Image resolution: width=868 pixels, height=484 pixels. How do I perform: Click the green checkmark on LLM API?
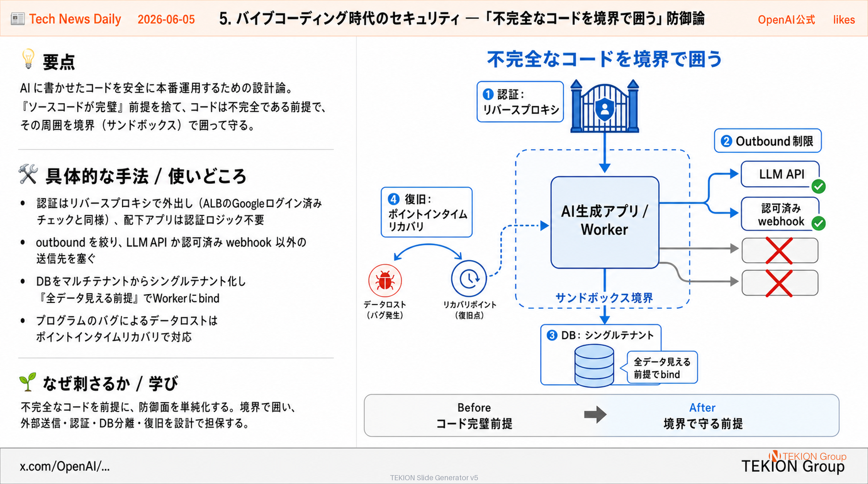pyautogui.click(x=818, y=187)
